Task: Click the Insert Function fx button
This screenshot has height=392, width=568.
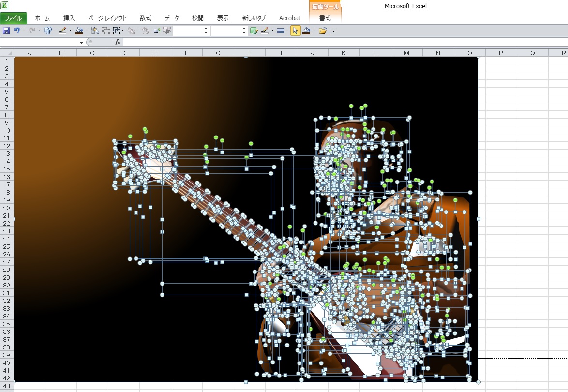Action: (118, 43)
